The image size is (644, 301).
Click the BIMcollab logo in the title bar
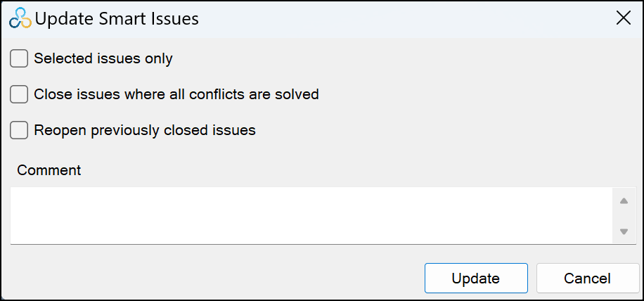point(20,18)
